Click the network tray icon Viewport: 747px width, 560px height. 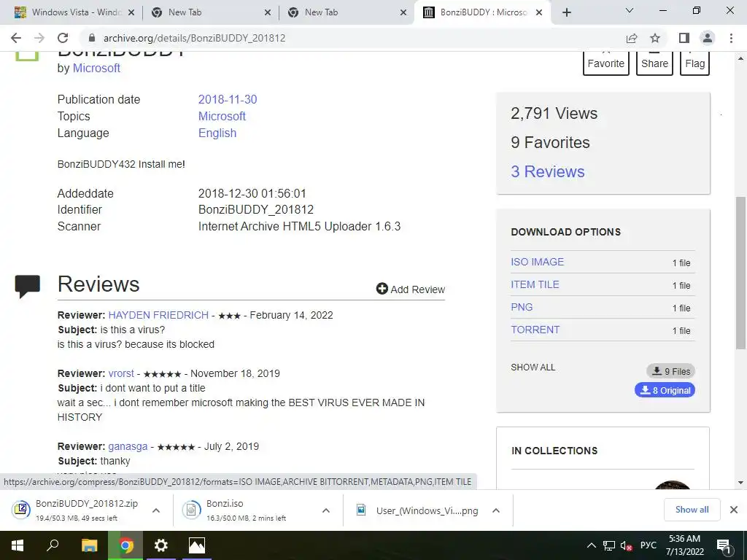pyautogui.click(x=609, y=545)
